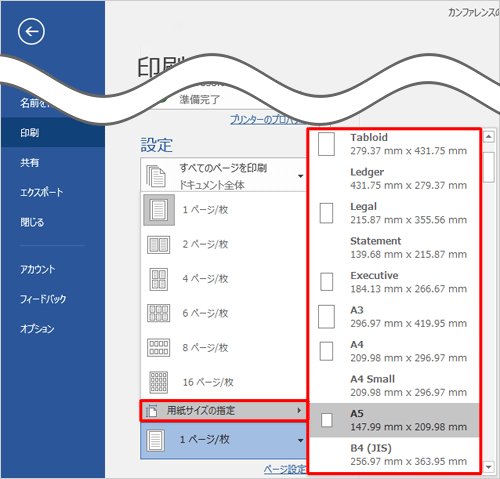Select the Ledger paper size
Image resolution: width=500 pixels, height=479 pixels.
click(394, 179)
